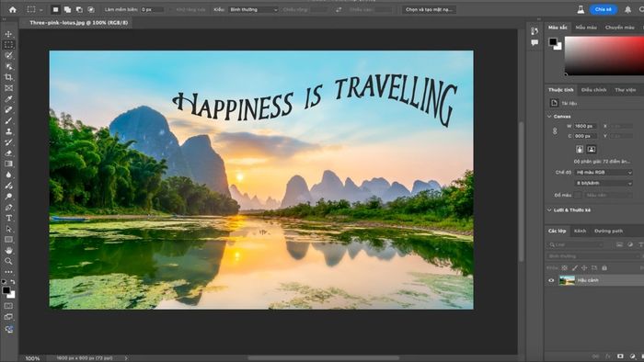
Task: Open the Chế độ Hệ màu RGB dropdown
Action: pyautogui.click(x=604, y=173)
